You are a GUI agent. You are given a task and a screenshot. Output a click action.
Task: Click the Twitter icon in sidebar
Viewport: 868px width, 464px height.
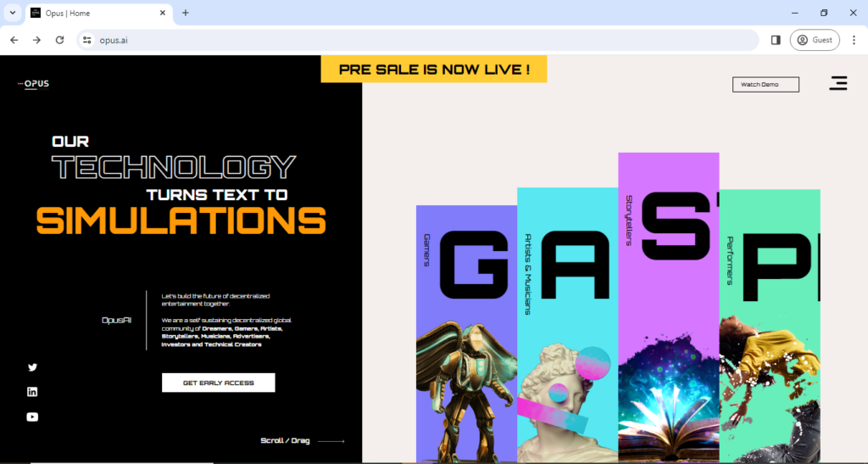(x=32, y=367)
